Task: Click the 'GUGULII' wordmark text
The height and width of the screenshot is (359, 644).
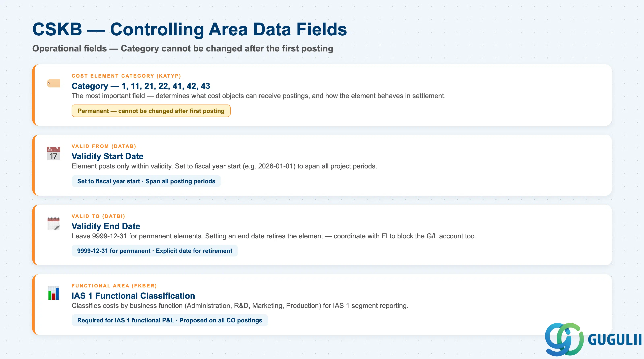Action: click(615, 340)
